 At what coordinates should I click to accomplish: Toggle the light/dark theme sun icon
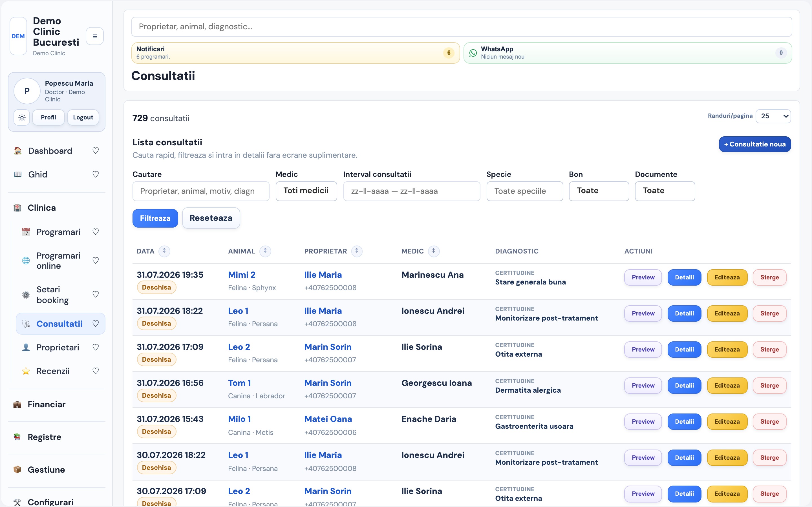[22, 117]
